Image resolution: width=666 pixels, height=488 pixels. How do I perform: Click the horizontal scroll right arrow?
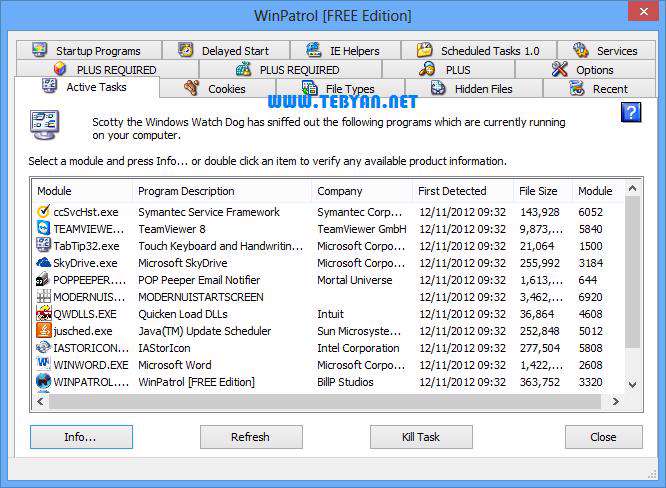pyautogui.click(x=615, y=401)
